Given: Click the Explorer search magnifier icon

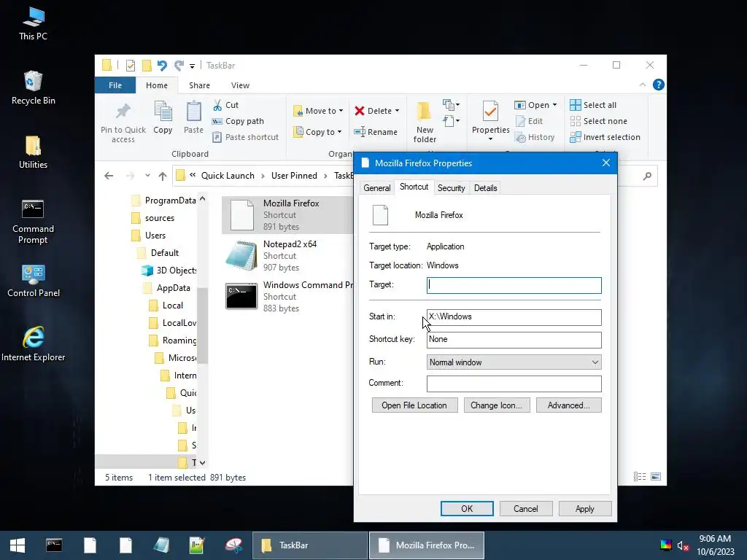Looking at the screenshot, I should coord(647,176).
